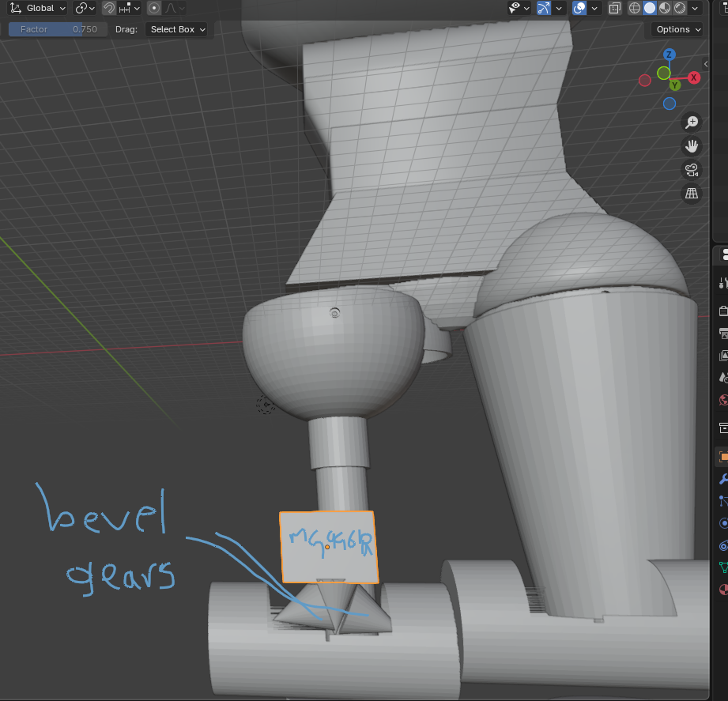This screenshot has width=728, height=701.
Task: Toggle proportional editing button
Action: (153, 8)
